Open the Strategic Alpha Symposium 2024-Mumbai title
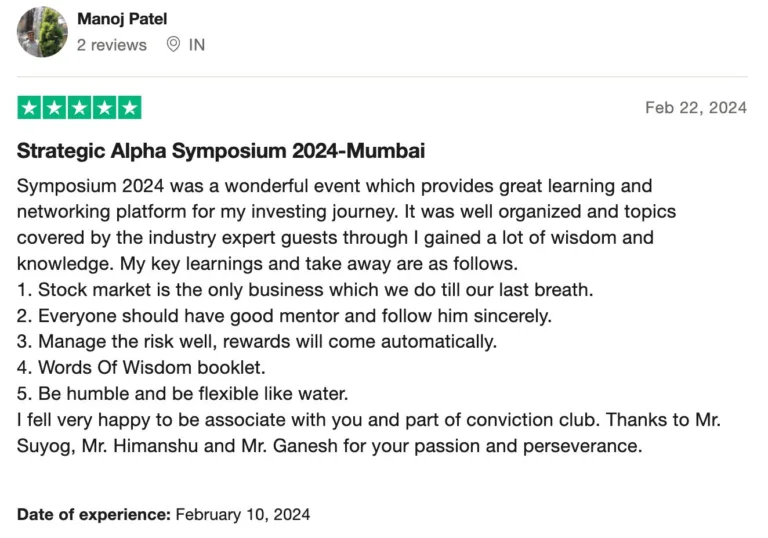Screen dimensions: 768x538 221,151
